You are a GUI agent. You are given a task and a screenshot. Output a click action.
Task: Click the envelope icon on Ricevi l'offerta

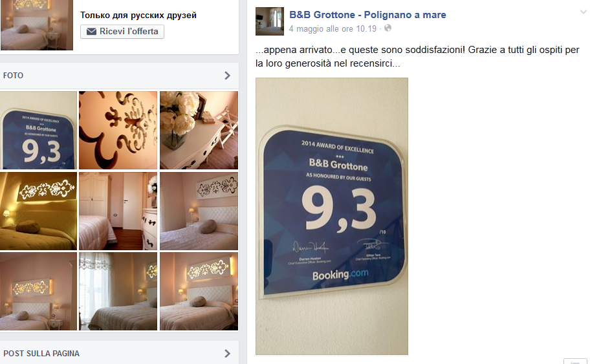coord(91,31)
